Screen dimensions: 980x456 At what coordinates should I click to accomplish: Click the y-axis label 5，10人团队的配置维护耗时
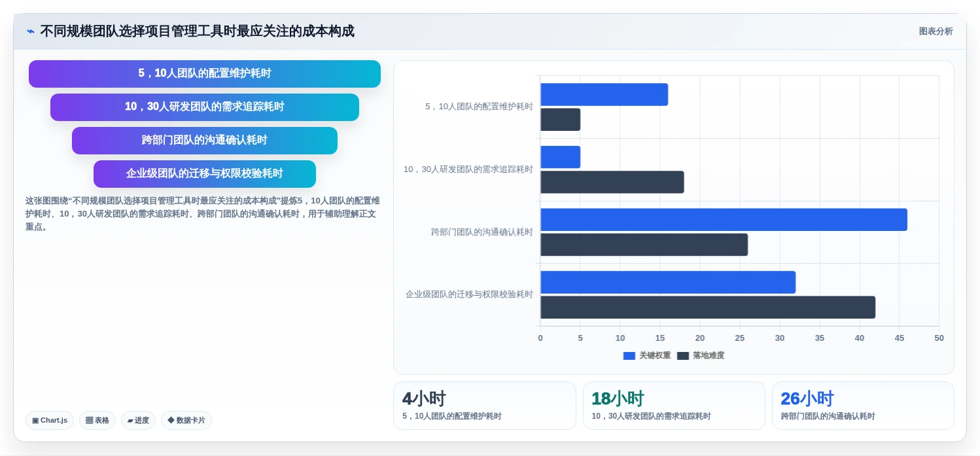click(479, 107)
